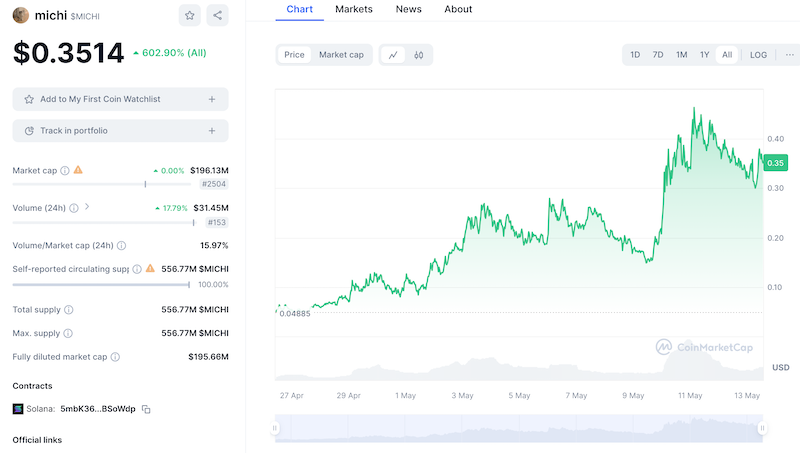Add to My First Coin Watchlist
The image size is (800, 453).
pos(120,99)
